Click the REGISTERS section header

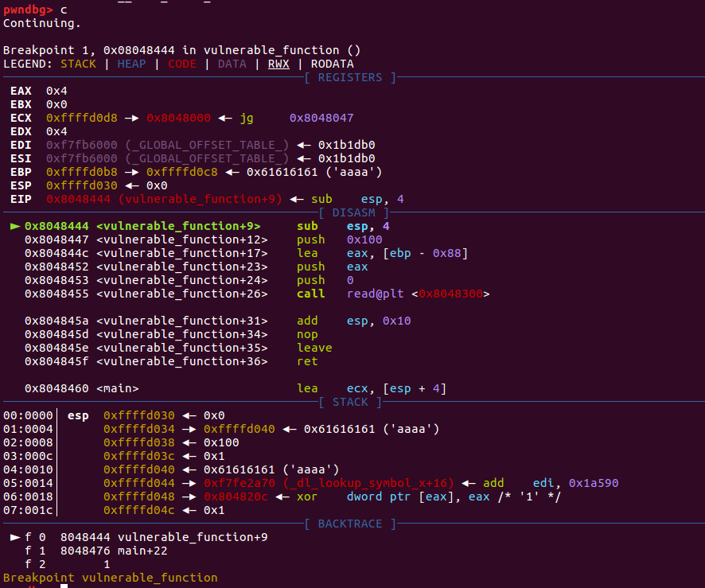350,77
